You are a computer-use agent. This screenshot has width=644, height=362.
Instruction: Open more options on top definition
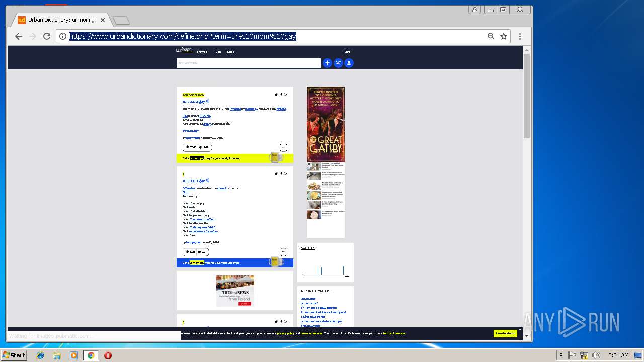pyautogui.click(x=283, y=147)
